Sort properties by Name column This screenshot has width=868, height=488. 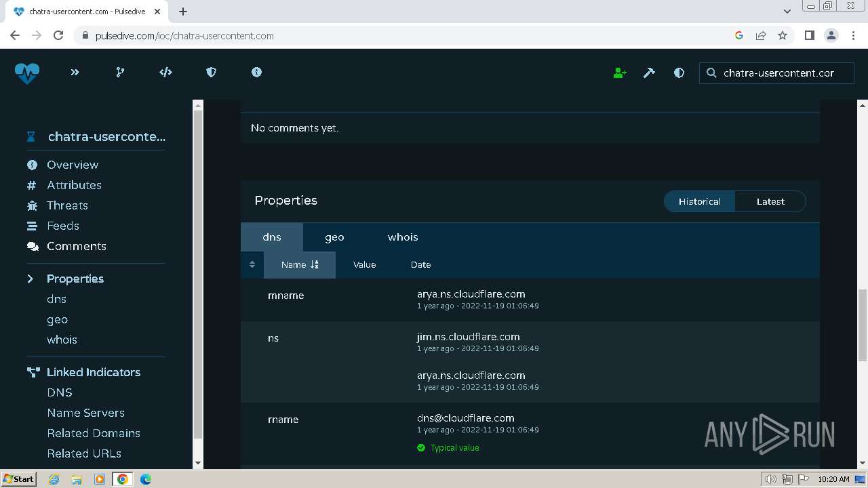(x=300, y=264)
